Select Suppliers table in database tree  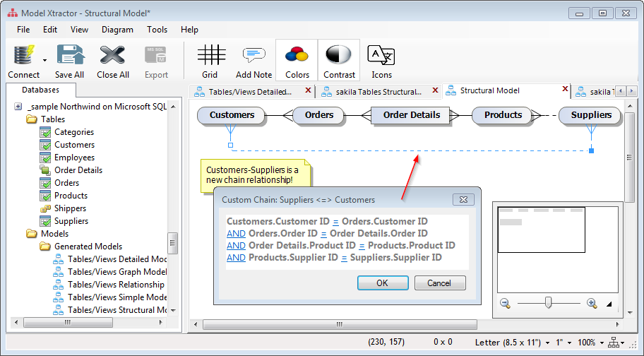(71, 221)
